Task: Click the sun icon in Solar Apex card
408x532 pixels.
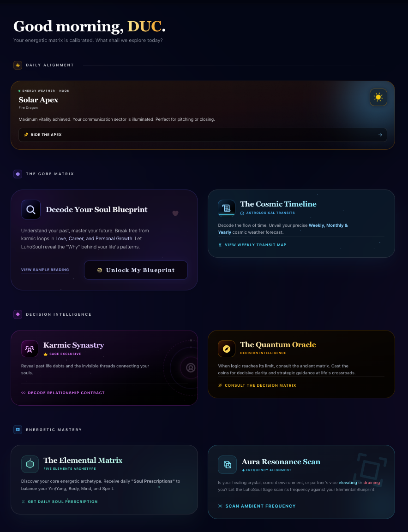Action: coord(378,97)
